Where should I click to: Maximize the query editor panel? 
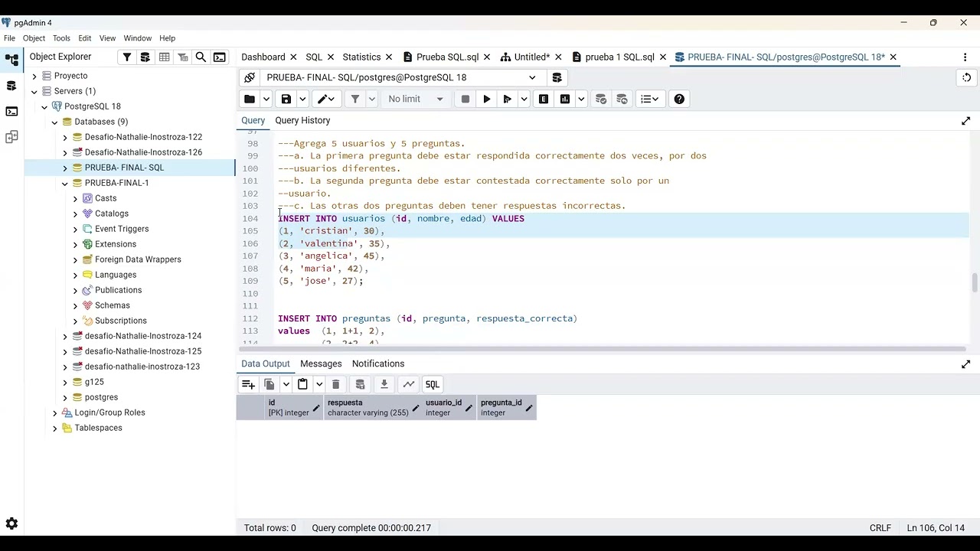(x=965, y=121)
